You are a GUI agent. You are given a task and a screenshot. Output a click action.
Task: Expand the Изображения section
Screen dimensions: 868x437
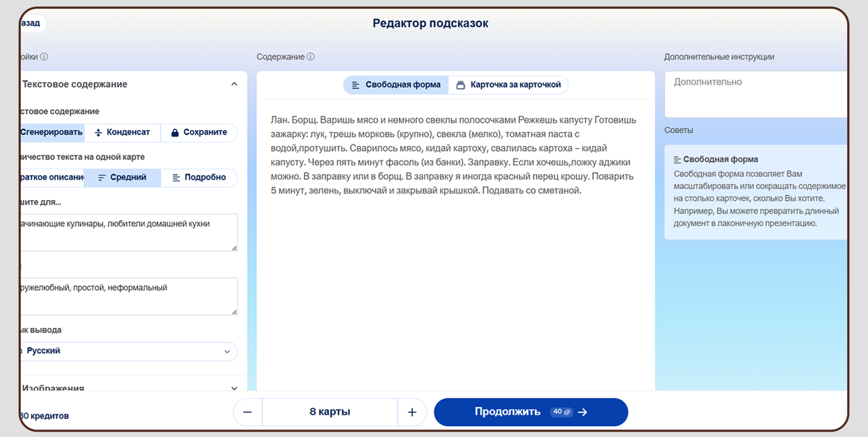pos(234,388)
